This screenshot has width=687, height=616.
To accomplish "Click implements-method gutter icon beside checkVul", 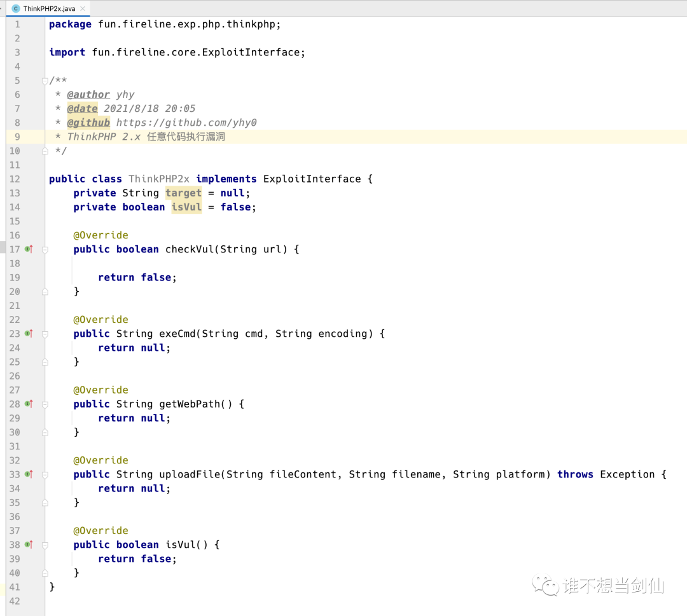I will tap(29, 249).
